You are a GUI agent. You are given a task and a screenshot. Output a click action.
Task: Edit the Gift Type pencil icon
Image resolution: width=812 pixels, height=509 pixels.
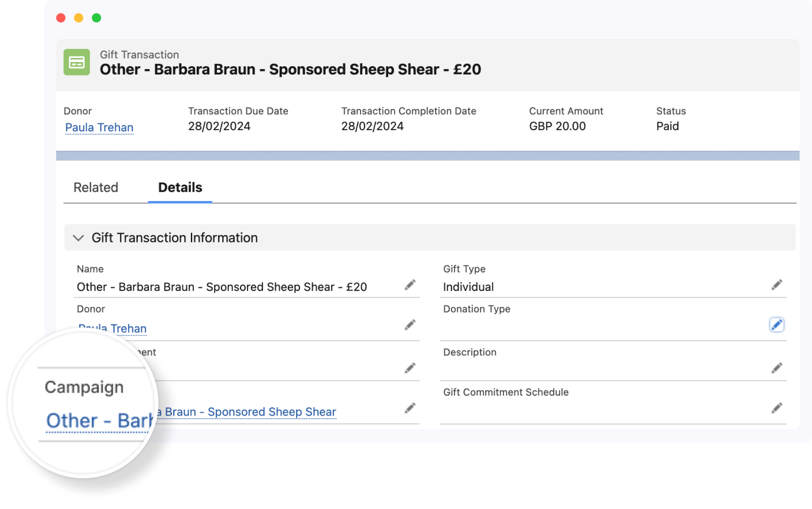tap(777, 285)
